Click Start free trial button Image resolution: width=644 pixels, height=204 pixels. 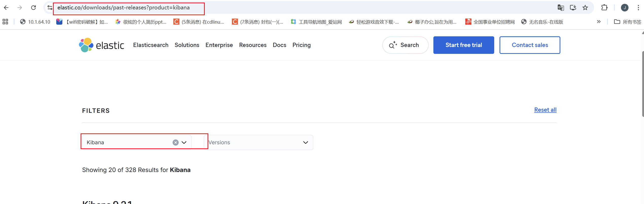[464, 45]
